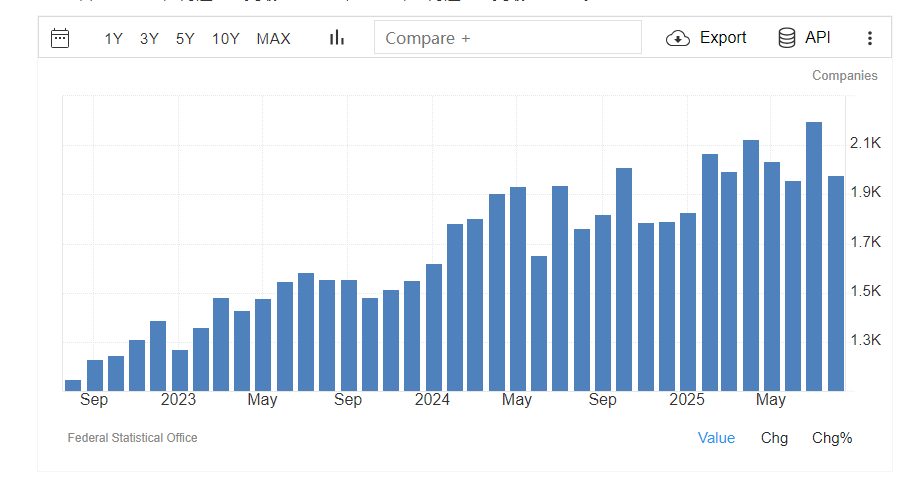Open the calendar date picker icon
Screen dimensions: 914x477
pyautogui.click(x=60, y=38)
